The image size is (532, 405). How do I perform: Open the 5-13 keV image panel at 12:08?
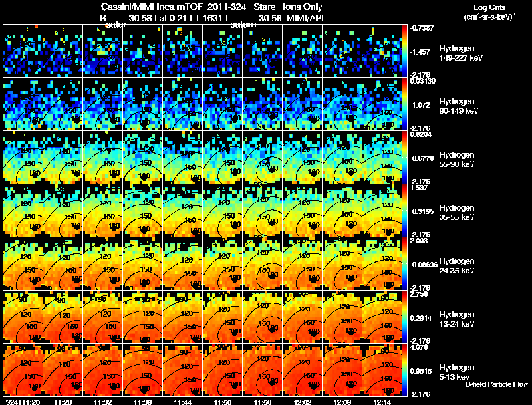pos(342,370)
